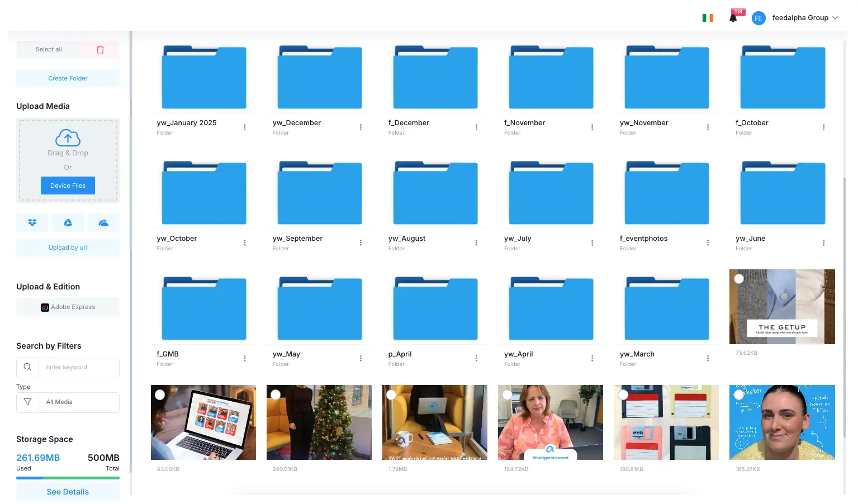The height and width of the screenshot is (504, 858).
Task: Open the All Media type dropdown
Action: [x=78, y=402]
